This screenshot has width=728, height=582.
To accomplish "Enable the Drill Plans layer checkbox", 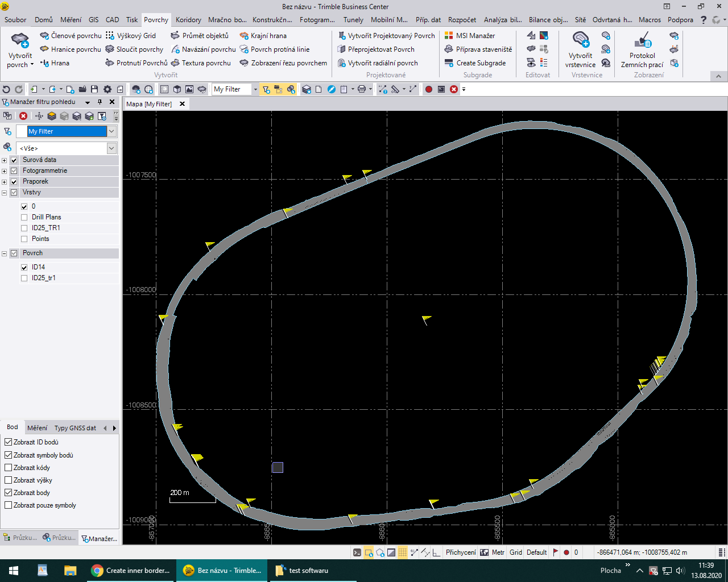I will (x=24, y=217).
